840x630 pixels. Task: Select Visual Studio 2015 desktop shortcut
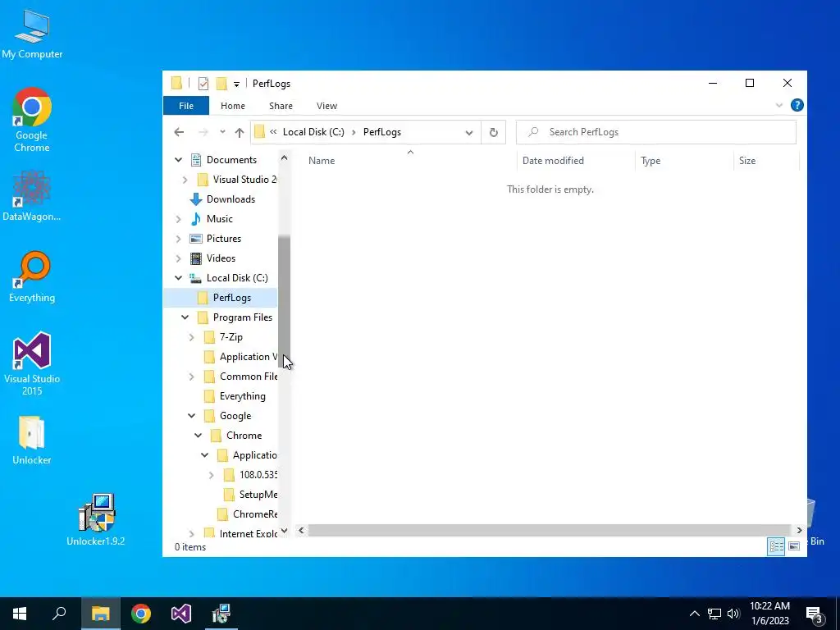(32, 363)
